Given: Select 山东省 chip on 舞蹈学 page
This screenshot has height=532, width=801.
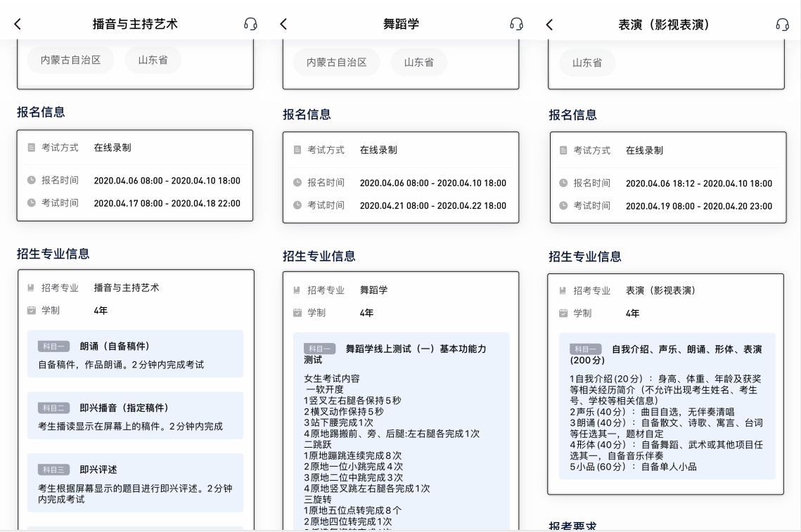Looking at the screenshot, I should (x=419, y=63).
